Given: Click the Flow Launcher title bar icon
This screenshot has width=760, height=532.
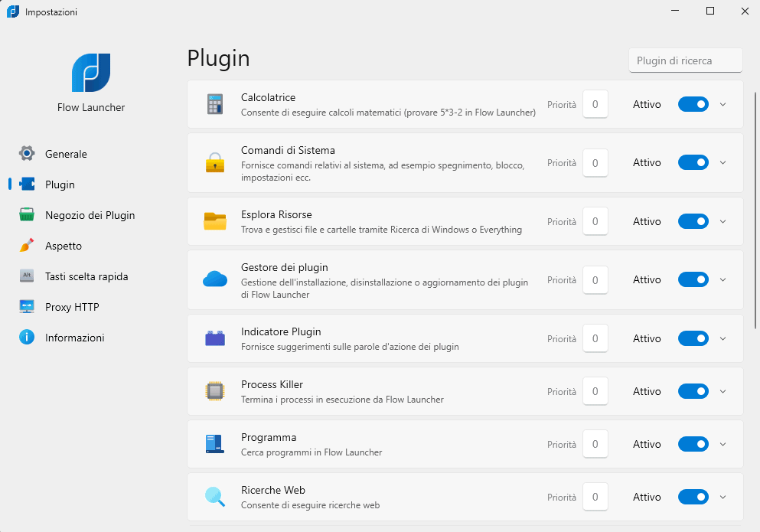Looking at the screenshot, I should click(13, 11).
